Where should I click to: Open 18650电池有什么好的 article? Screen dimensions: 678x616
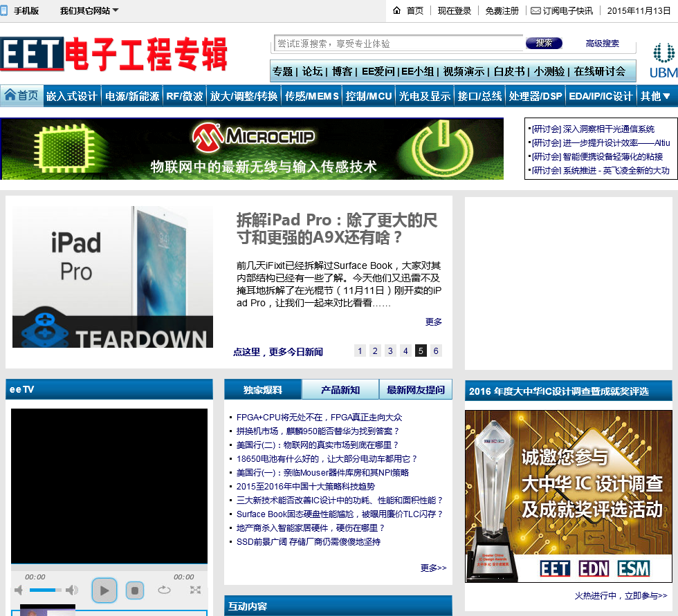coord(327,459)
